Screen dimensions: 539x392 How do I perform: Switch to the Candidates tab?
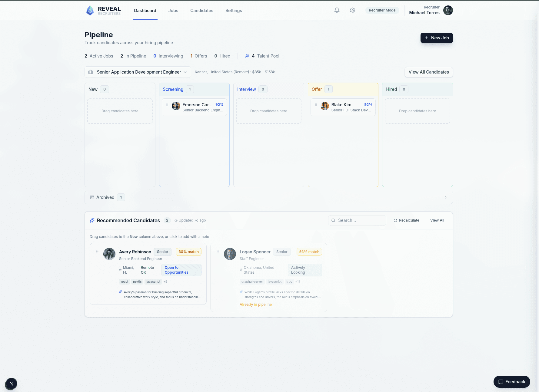(x=201, y=11)
